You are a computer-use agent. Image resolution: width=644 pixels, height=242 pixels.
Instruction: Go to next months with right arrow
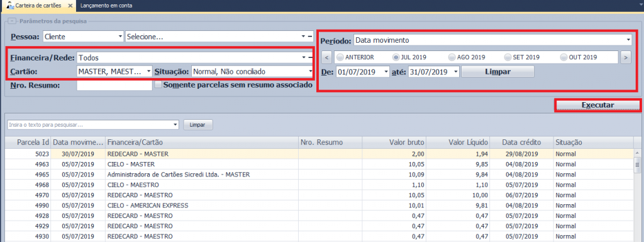coord(626,57)
